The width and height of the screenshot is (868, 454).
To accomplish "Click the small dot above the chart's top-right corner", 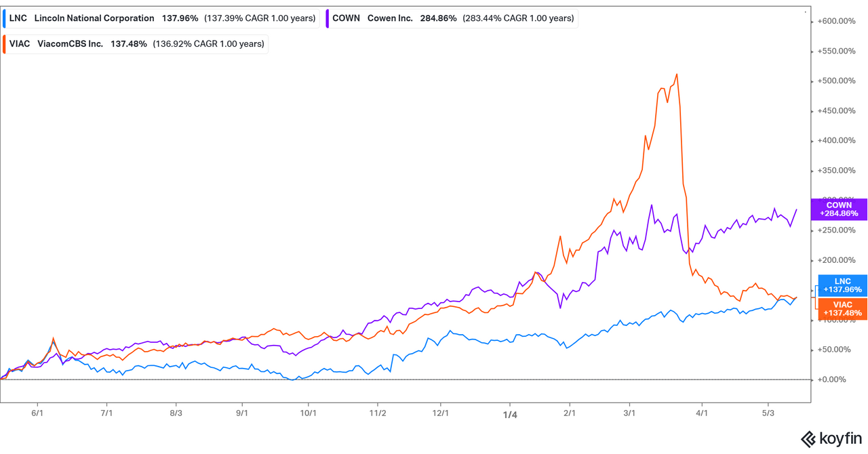I will (x=804, y=11).
